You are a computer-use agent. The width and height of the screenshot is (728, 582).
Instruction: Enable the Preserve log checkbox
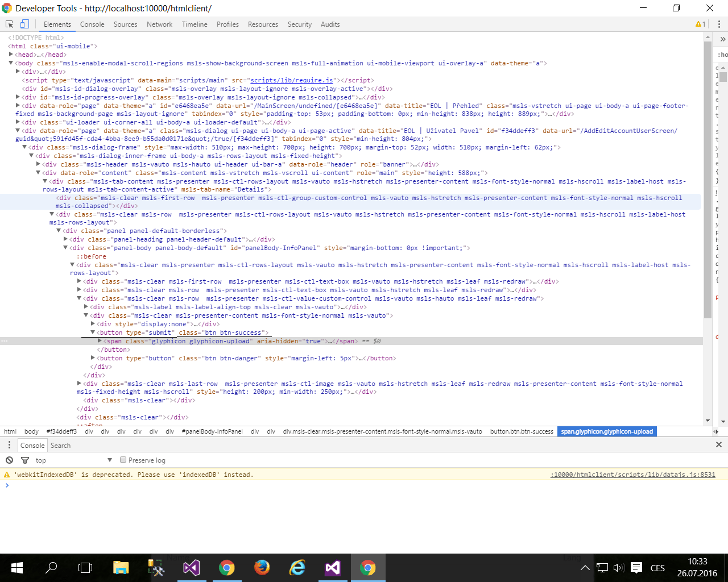[123, 460]
